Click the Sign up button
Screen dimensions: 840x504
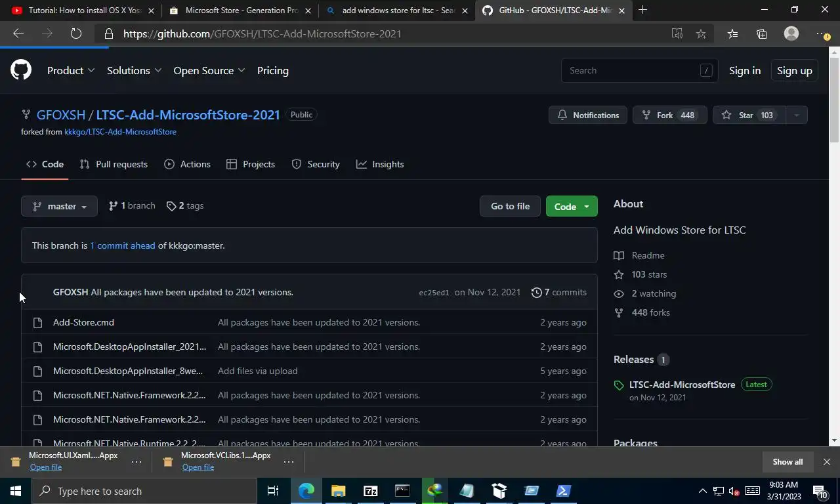click(794, 70)
